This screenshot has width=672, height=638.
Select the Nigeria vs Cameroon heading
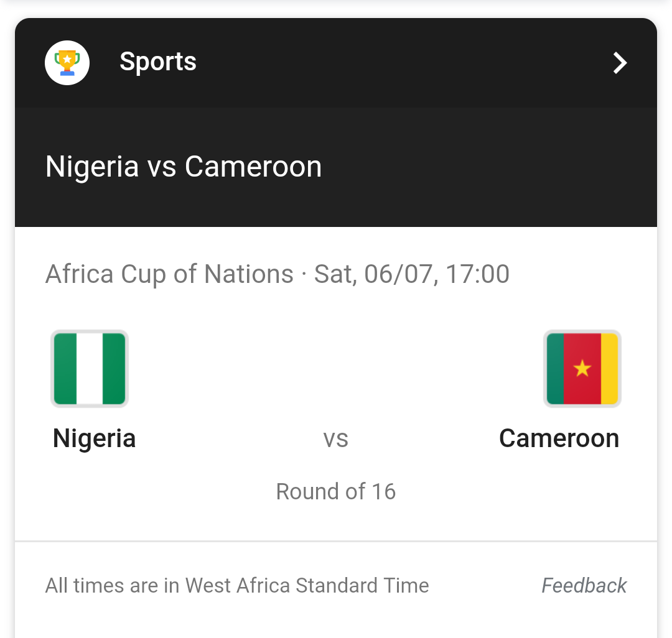click(184, 167)
